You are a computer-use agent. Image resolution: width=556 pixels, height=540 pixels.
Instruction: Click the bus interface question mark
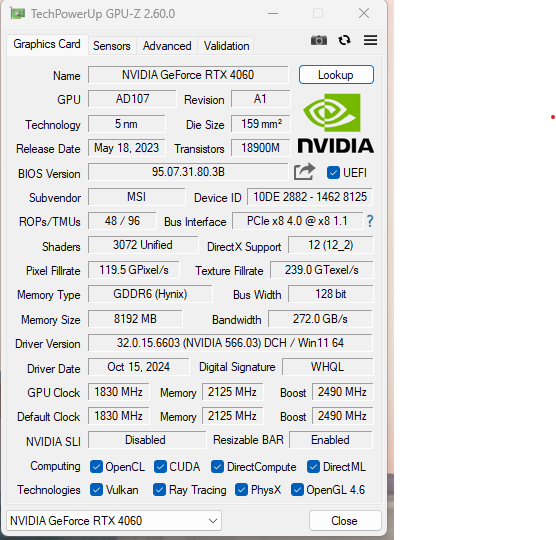point(370,221)
